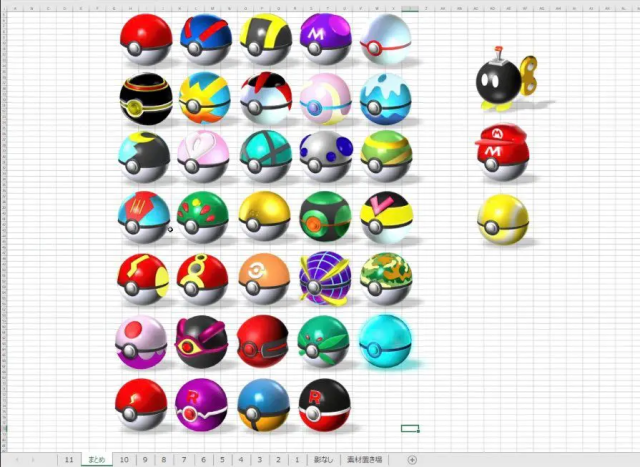Select the purple Master Ball image

(324, 38)
